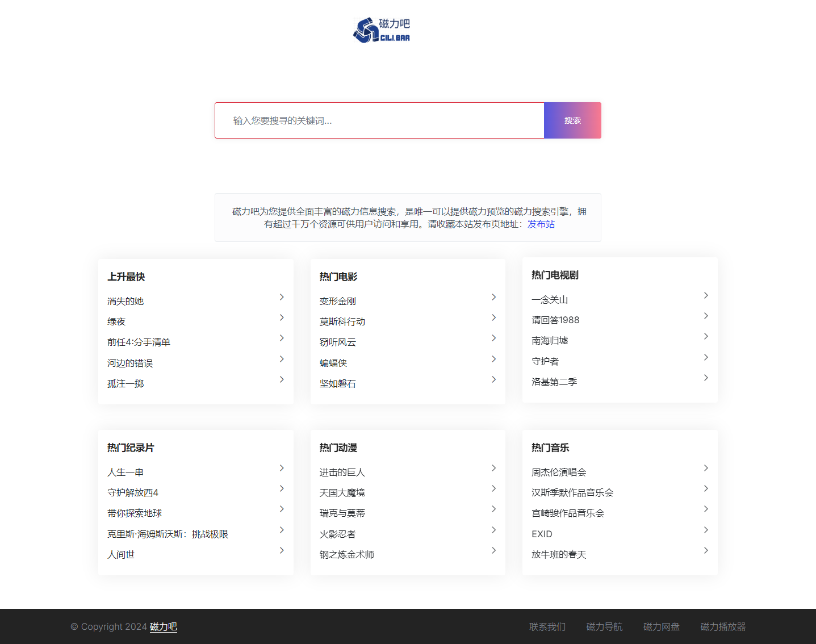Click the chevron next to 窃听风云
The height and width of the screenshot is (644, 816).
tap(494, 338)
